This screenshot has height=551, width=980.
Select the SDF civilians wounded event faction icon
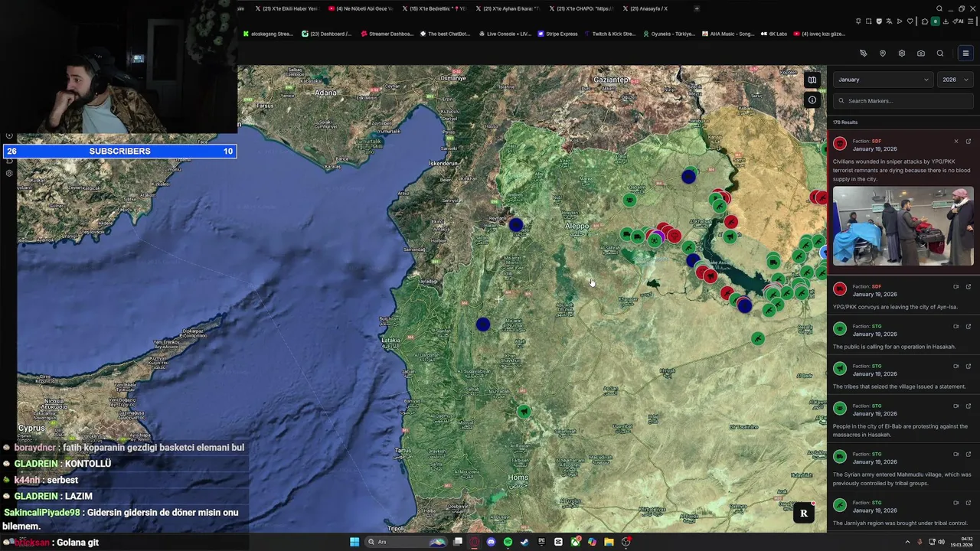coord(840,144)
